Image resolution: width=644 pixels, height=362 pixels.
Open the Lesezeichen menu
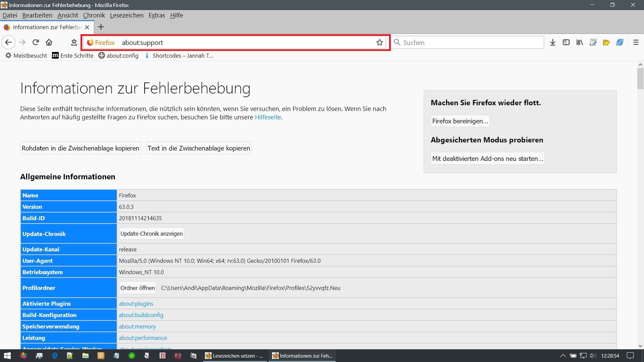pos(126,15)
